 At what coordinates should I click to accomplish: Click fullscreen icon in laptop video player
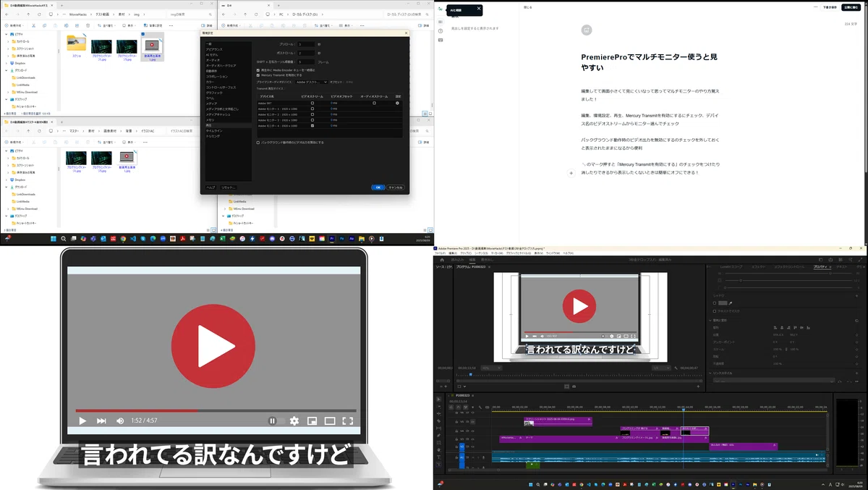[347, 421]
